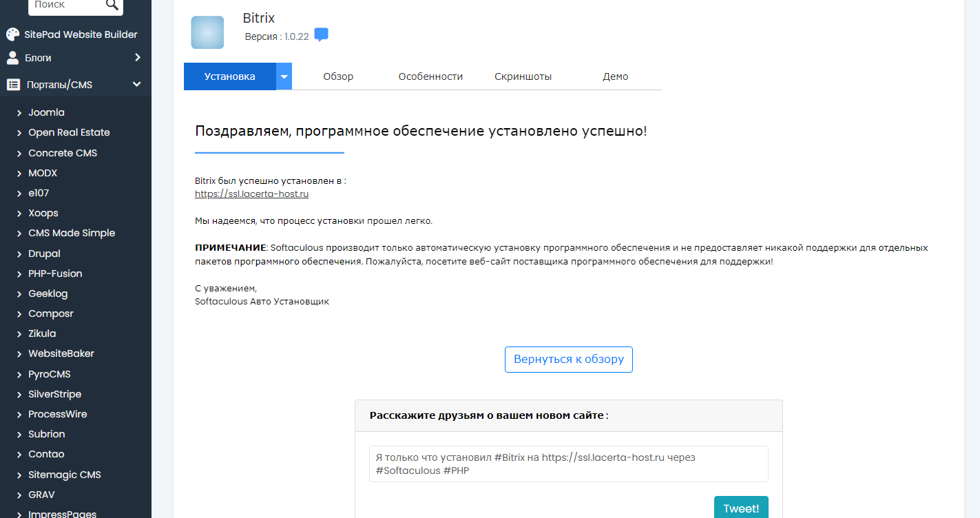The height and width of the screenshot is (518, 980).
Task: Select Sitemagic CMS in the sidebar
Action: point(65,475)
